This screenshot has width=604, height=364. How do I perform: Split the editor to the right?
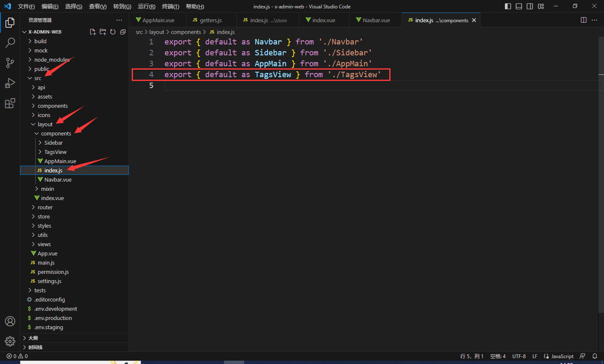pos(583,20)
